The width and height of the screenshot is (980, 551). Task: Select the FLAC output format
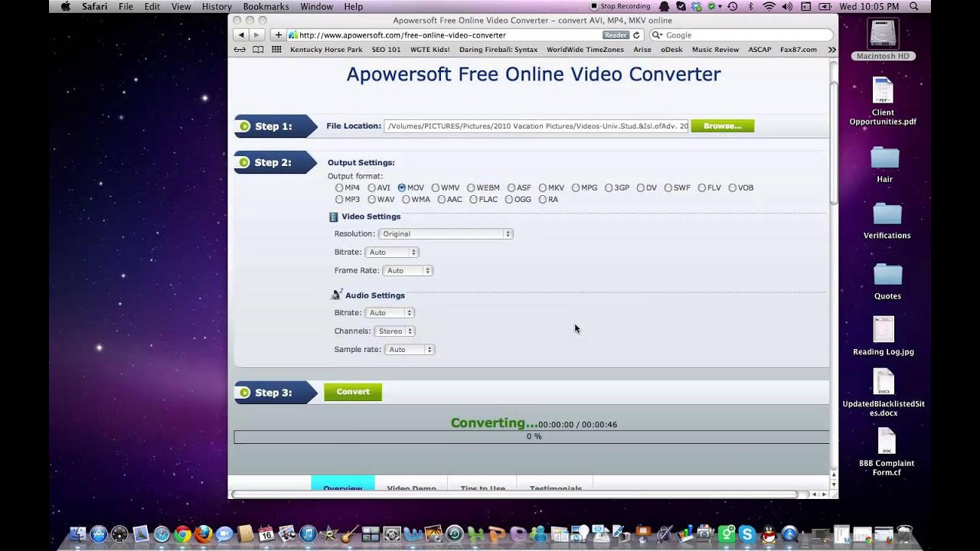pos(473,199)
